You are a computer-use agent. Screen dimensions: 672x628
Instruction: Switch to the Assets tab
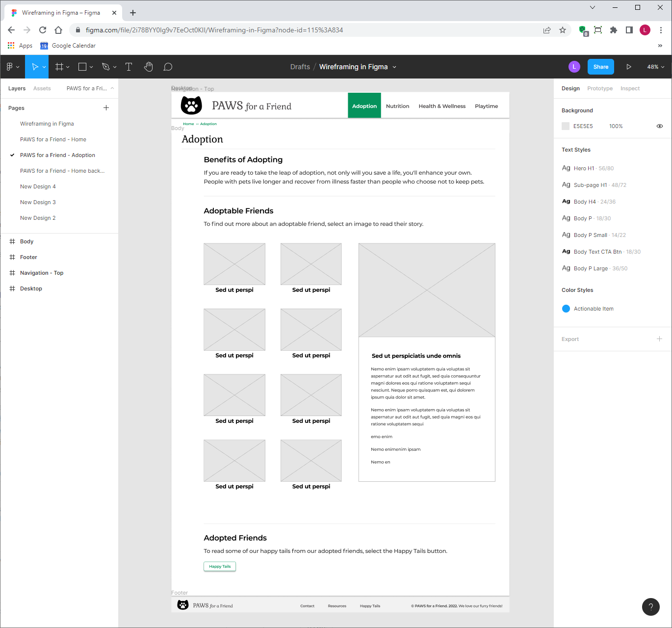(x=42, y=88)
